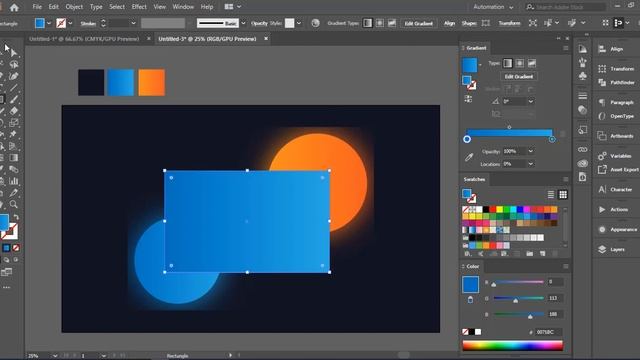Open the Object menu
640x360 pixels.
74,7
